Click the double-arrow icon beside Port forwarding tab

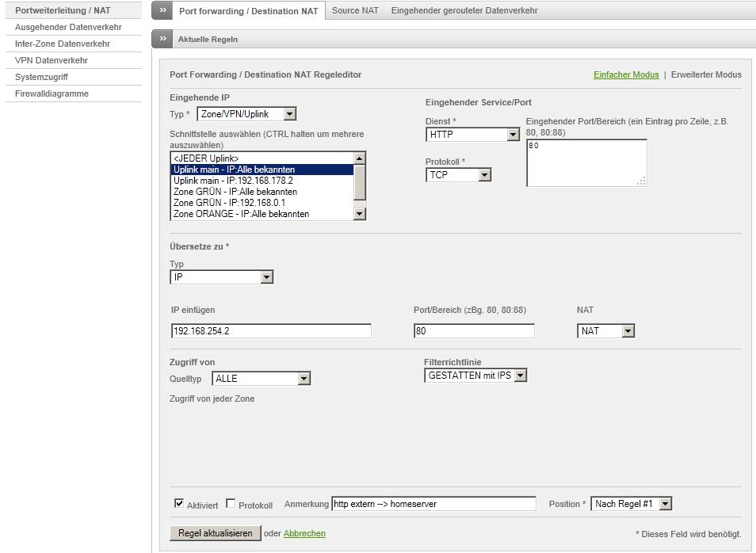[x=162, y=11]
